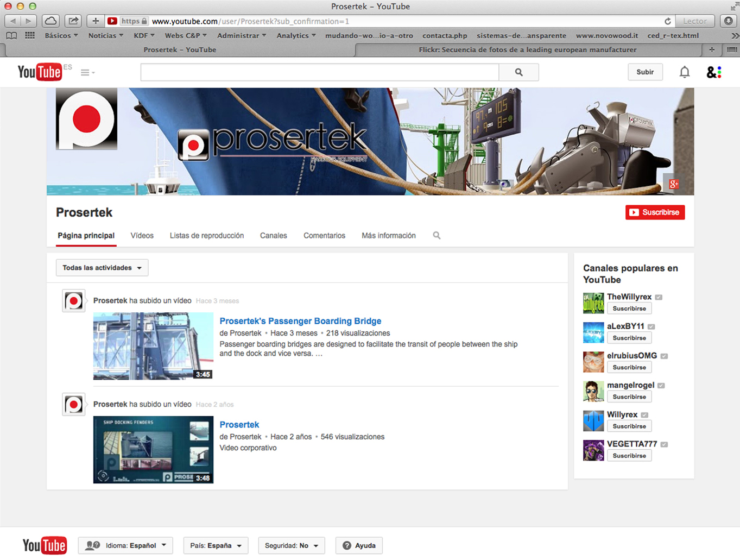Open the Más información tab
This screenshot has width=740, height=560.
coord(389,236)
